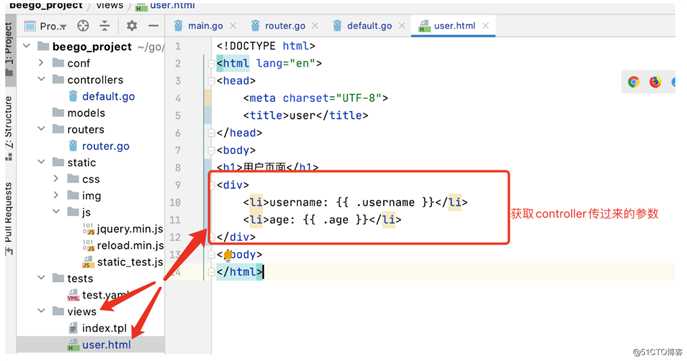Open preview in Firefox browser icon
Screen dimensions: 687x361
pyautogui.click(x=655, y=82)
